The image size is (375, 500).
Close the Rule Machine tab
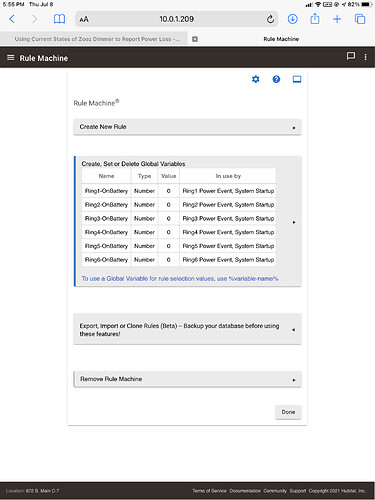tap(195, 39)
